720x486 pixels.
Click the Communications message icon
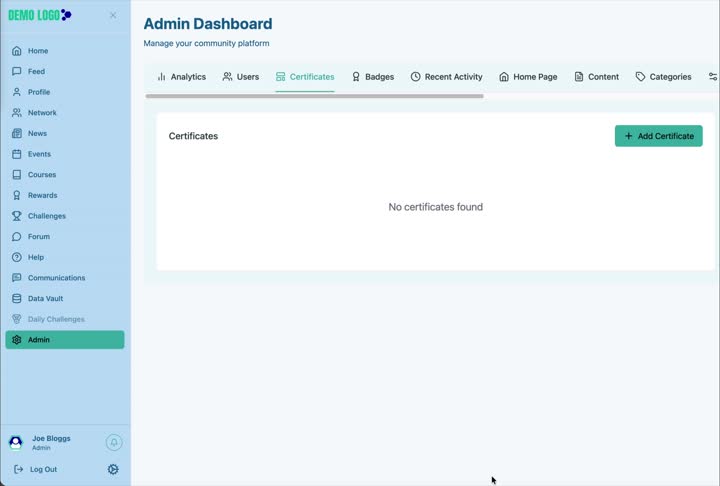coord(17,278)
